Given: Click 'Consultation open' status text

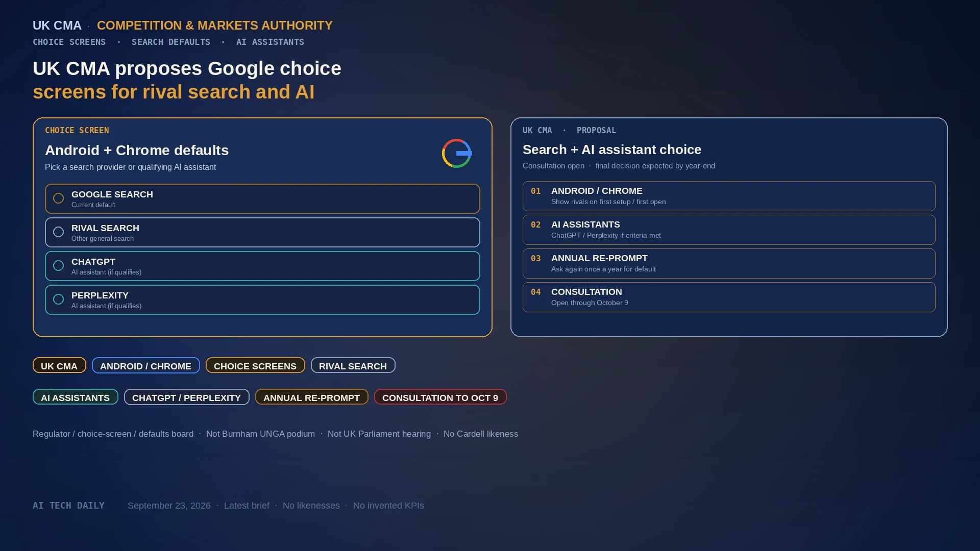Looking at the screenshot, I should 553,165.
